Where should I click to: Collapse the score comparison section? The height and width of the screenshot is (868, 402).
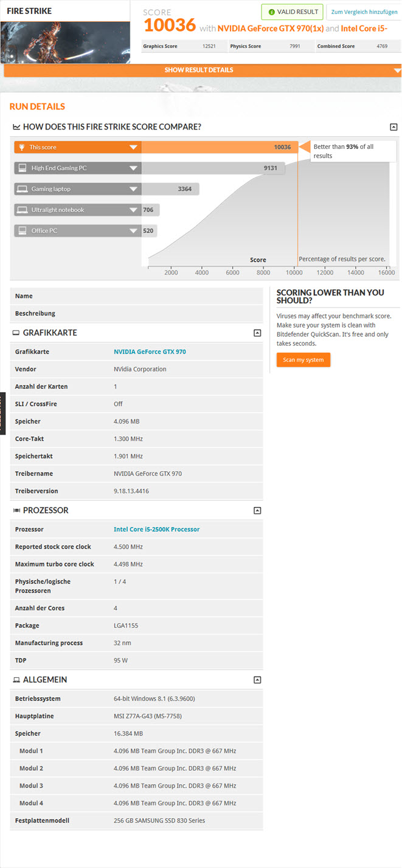(x=393, y=127)
